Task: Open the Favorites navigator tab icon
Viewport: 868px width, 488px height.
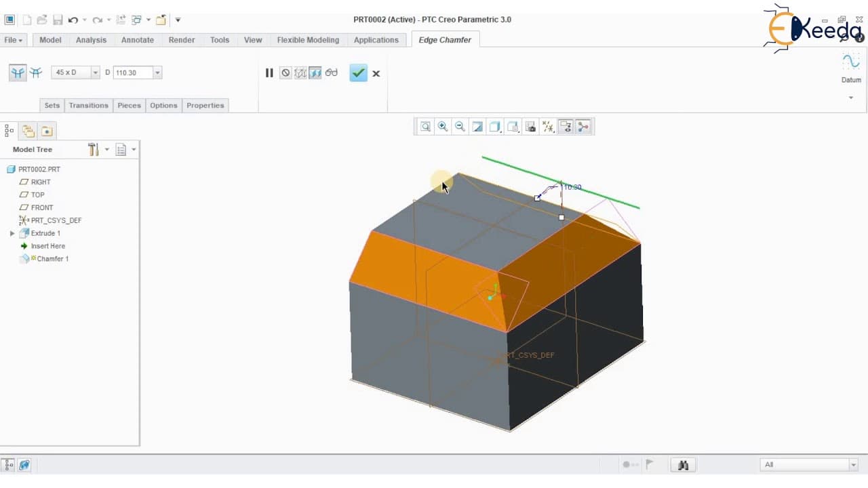Action: [x=46, y=131]
